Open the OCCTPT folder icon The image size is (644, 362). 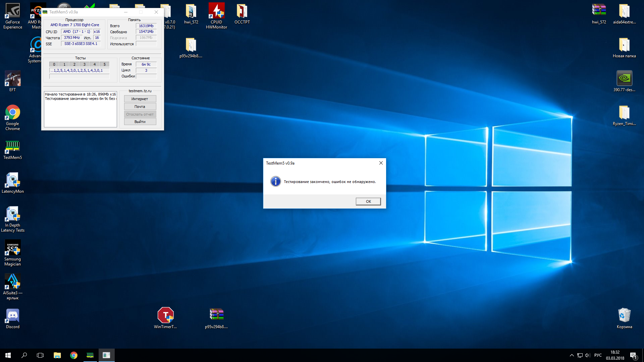coord(242,12)
